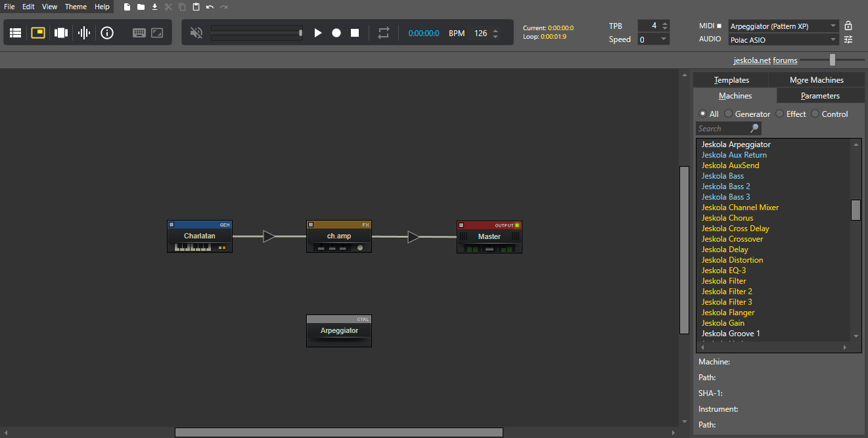868x438 pixels.
Task: Select the Generator radio button
Action: pyautogui.click(x=729, y=114)
